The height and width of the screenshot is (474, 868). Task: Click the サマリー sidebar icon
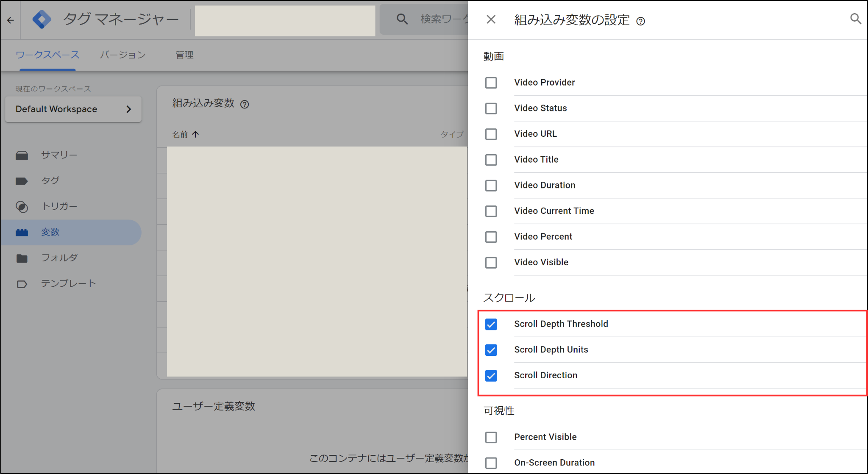coord(22,155)
